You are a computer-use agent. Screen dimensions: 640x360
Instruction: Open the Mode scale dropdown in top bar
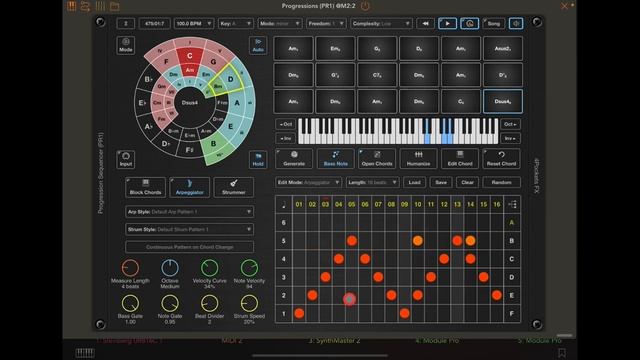coord(280,23)
